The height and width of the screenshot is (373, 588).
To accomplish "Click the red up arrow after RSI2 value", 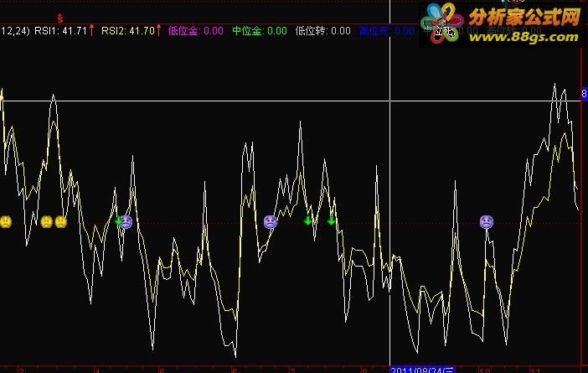I will tap(158, 30).
